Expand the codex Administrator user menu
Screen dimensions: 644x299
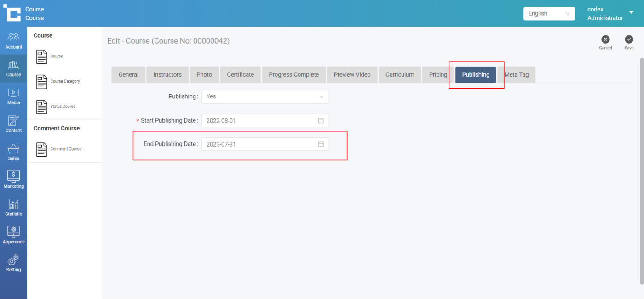pos(631,13)
